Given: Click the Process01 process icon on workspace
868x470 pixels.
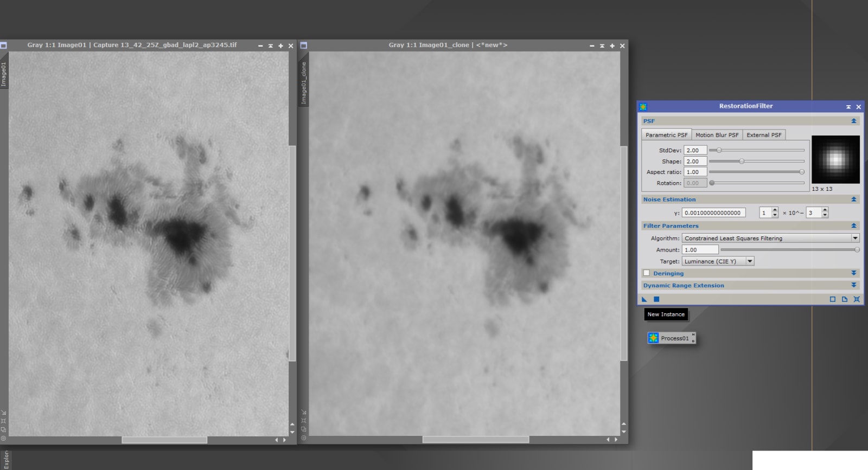Looking at the screenshot, I should tap(671, 338).
